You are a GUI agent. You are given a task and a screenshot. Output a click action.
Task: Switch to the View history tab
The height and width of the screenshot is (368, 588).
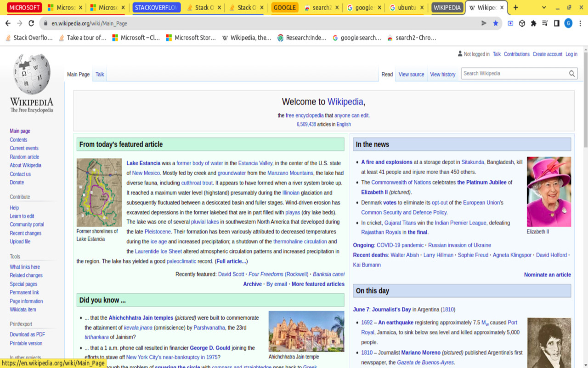pyautogui.click(x=442, y=74)
